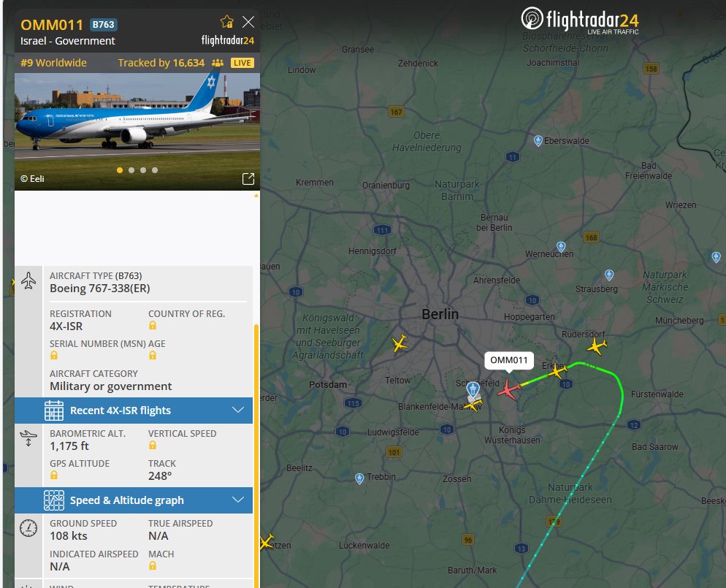The image size is (726, 588).
Task: Expand Recent 4X-ISR flights section
Action: pyautogui.click(x=134, y=411)
